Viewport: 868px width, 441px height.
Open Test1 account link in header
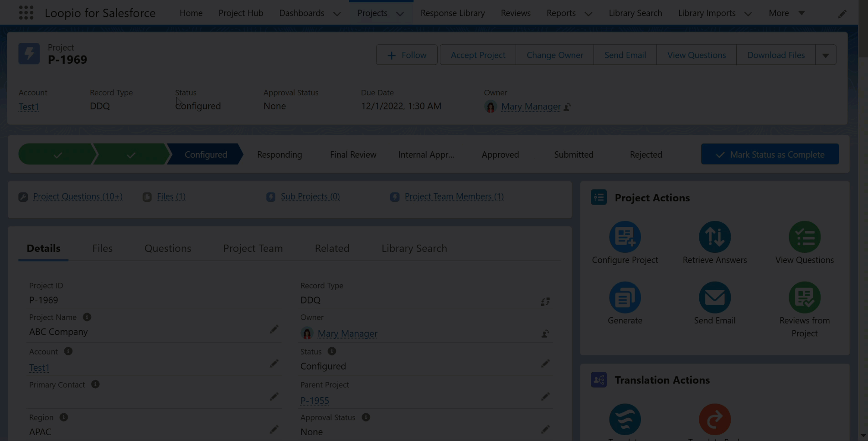pyautogui.click(x=29, y=107)
